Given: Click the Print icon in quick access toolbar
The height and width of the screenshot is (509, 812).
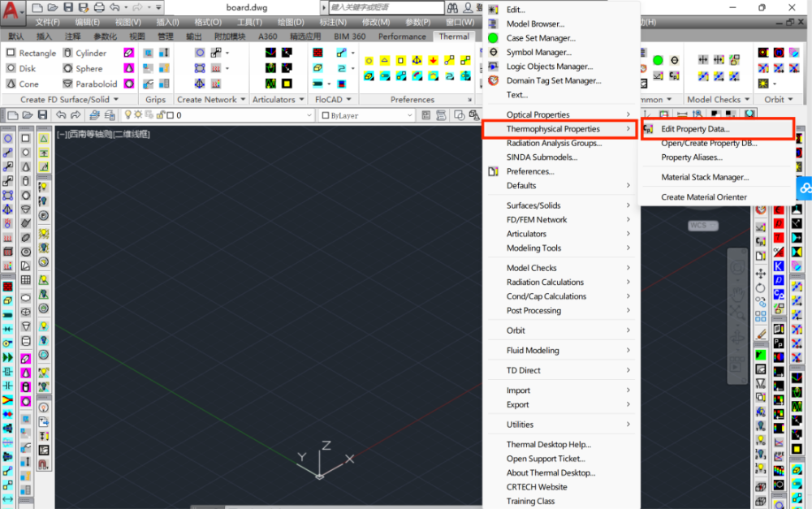Looking at the screenshot, I should (x=99, y=7).
